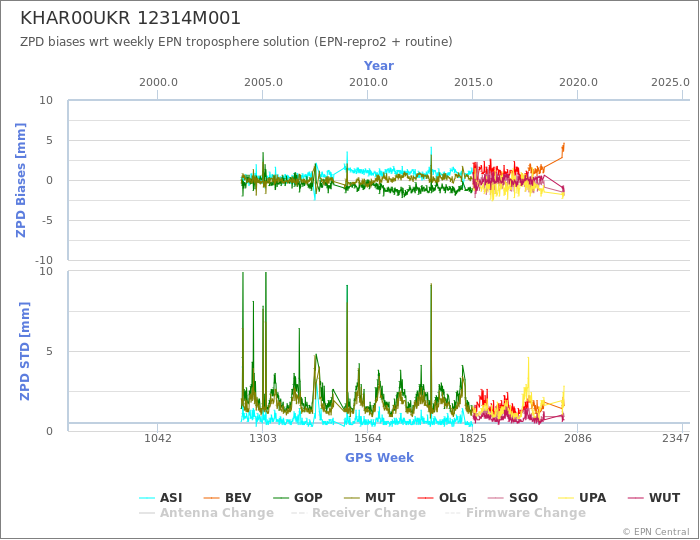
Task: Click the 2010.0 year axis label
Action: tap(368, 83)
